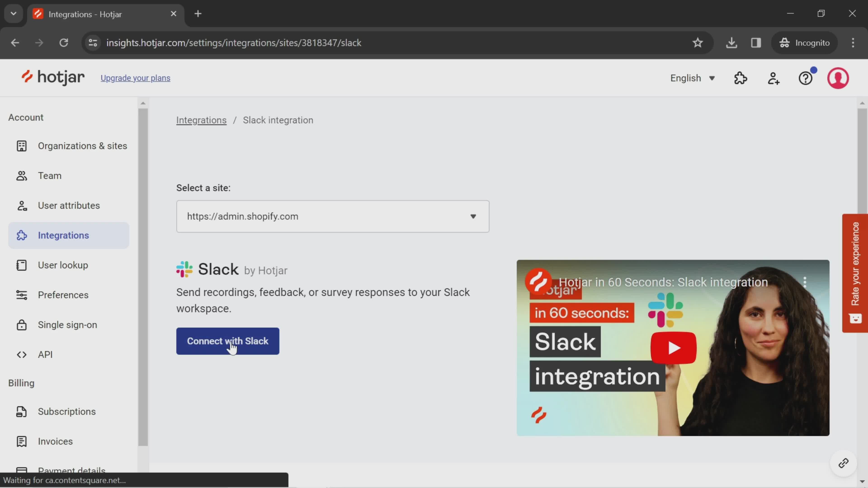
Task: Open Upgrade your plans link
Action: [135, 77]
